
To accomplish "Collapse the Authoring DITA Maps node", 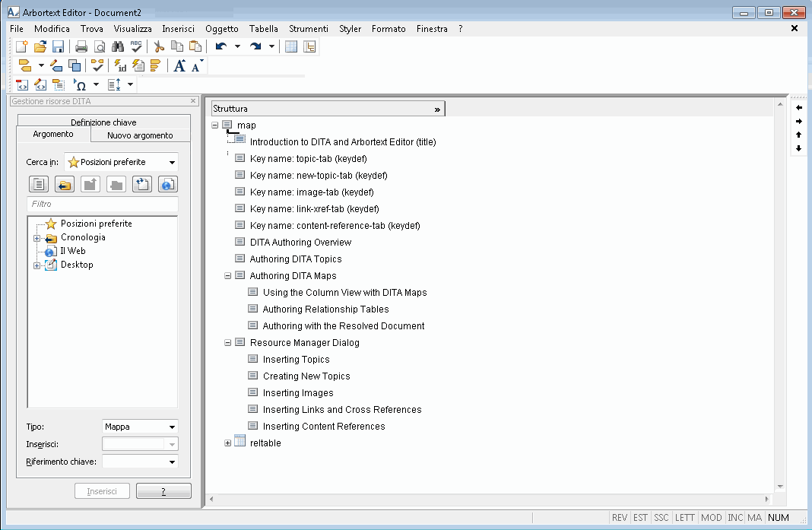I will pyautogui.click(x=227, y=276).
